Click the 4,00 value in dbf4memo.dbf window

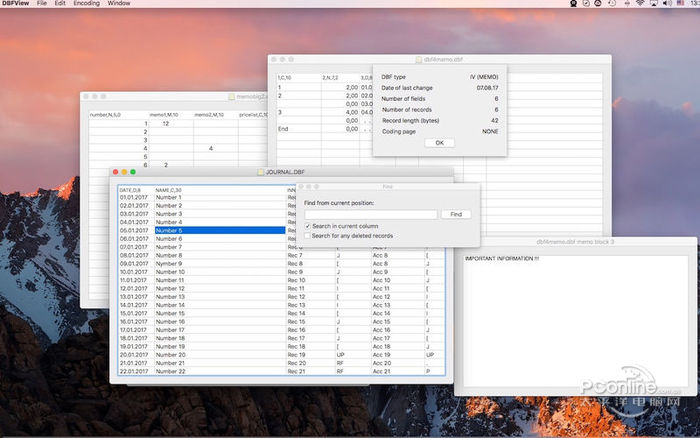(x=340, y=113)
